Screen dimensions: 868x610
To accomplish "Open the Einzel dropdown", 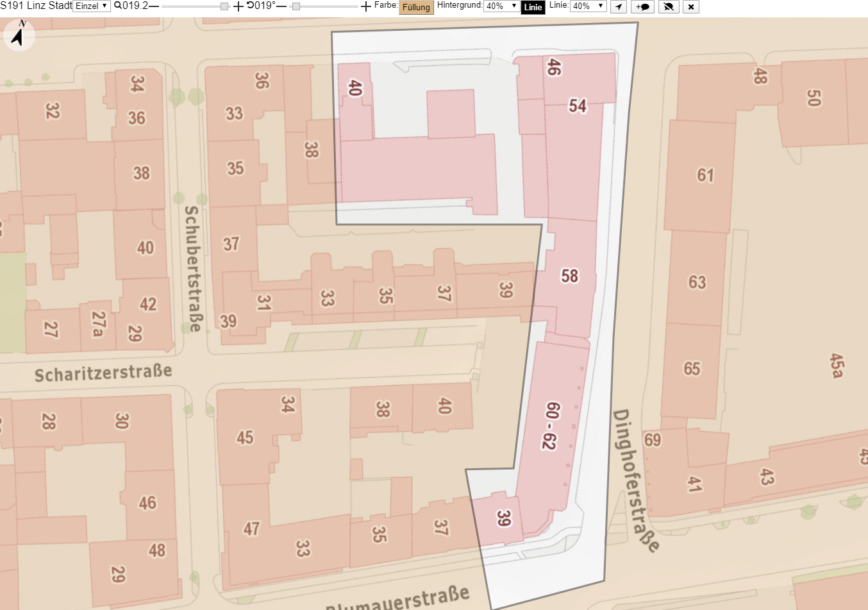I will tap(92, 6).
